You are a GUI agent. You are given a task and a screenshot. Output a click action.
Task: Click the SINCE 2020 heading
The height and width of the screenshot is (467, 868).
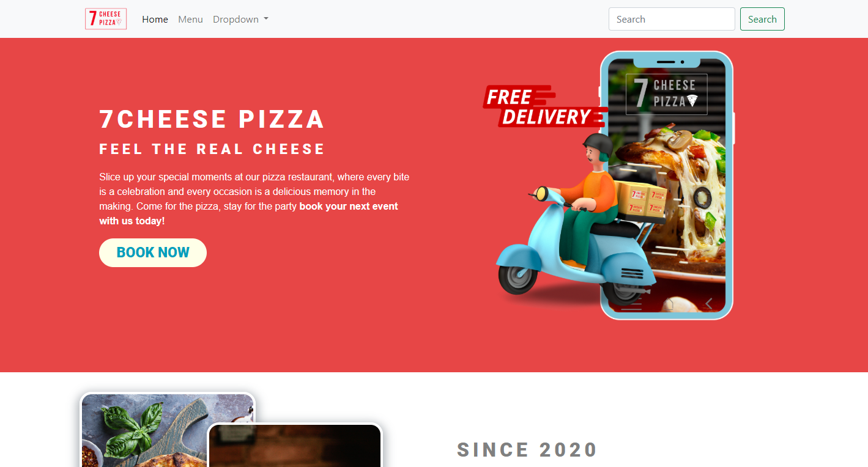click(527, 450)
